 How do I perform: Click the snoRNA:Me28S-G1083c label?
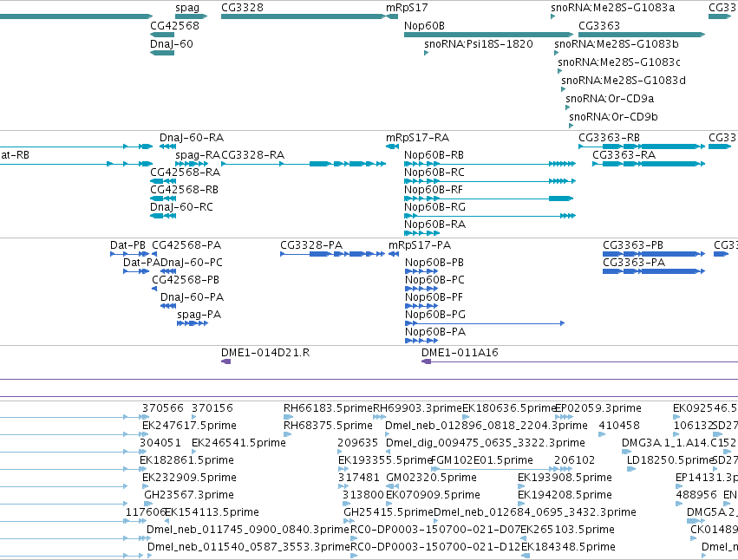tap(619, 62)
